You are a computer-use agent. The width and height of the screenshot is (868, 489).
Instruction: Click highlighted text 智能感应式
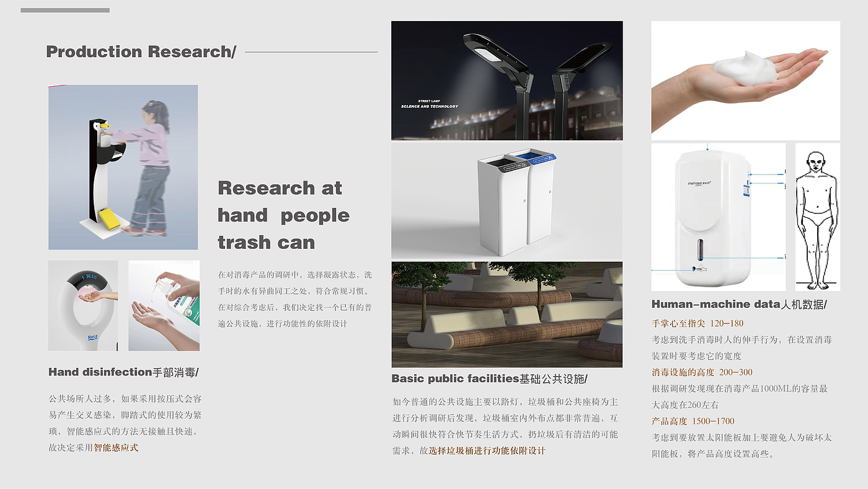coord(116,447)
